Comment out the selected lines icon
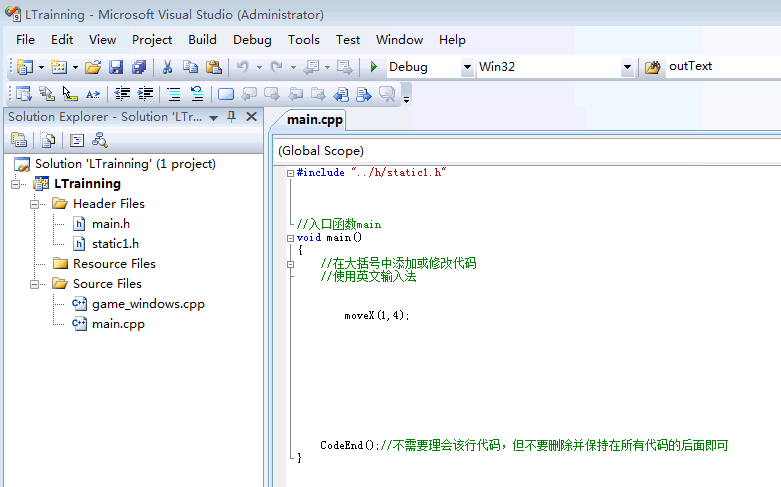The width and height of the screenshot is (781, 487). click(x=174, y=94)
